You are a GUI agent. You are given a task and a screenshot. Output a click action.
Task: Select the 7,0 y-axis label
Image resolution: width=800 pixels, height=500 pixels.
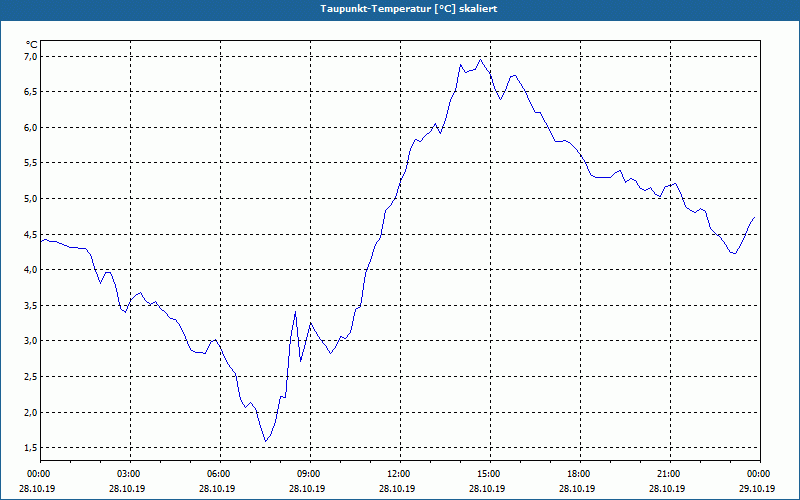pos(31,56)
